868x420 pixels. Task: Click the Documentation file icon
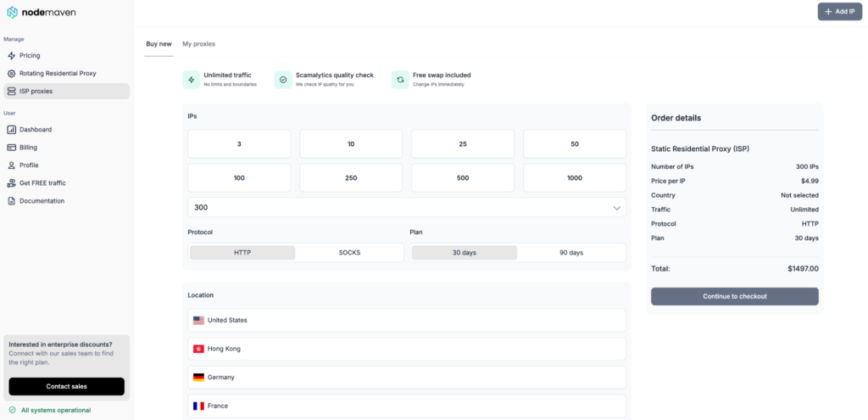pyautogui.click(x=12, y=200)
